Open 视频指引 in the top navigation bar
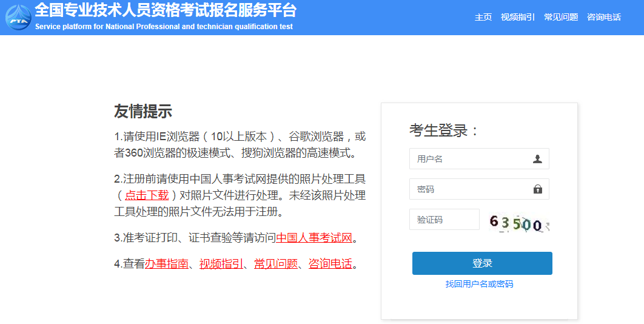Viewport: 644px width, 324px height. pyautogui.click(x=517, y=17)
